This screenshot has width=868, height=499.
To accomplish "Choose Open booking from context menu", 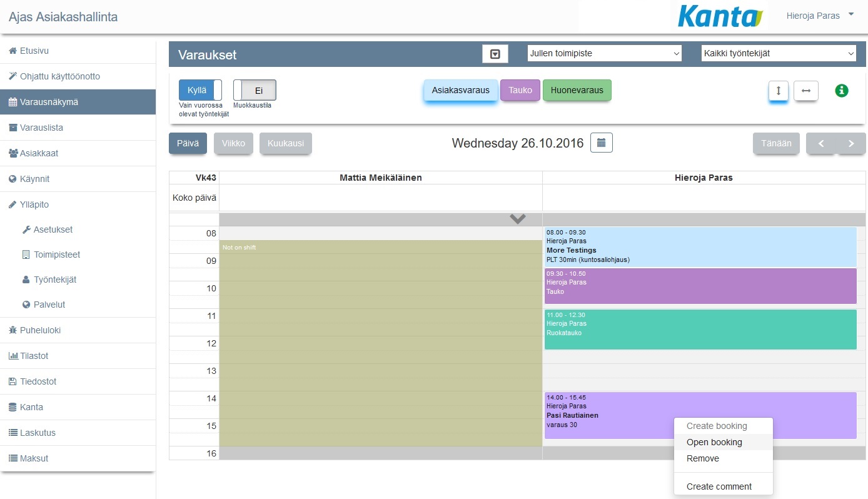I will [x=714, y=442].
